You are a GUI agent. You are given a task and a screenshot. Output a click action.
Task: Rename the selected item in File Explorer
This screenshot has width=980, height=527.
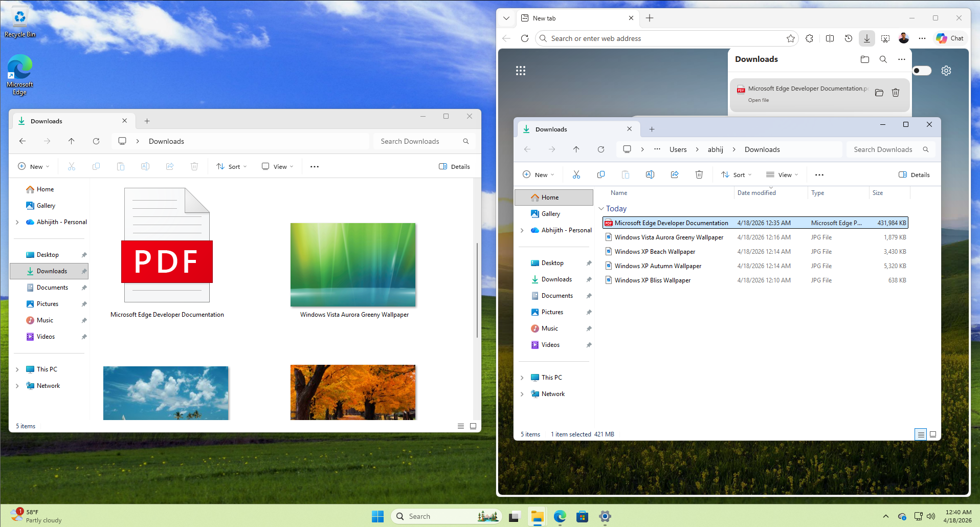[x=650, y=174]
